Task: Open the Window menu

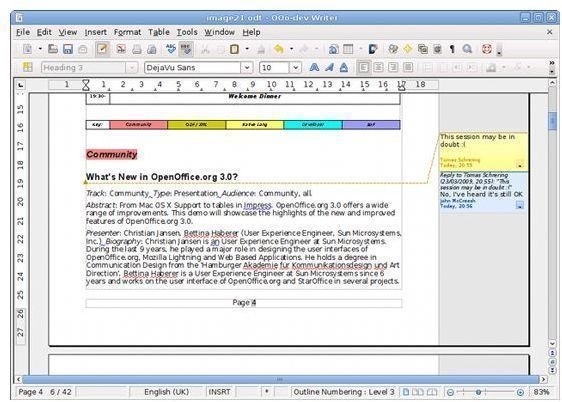Action: click(219, 32)
